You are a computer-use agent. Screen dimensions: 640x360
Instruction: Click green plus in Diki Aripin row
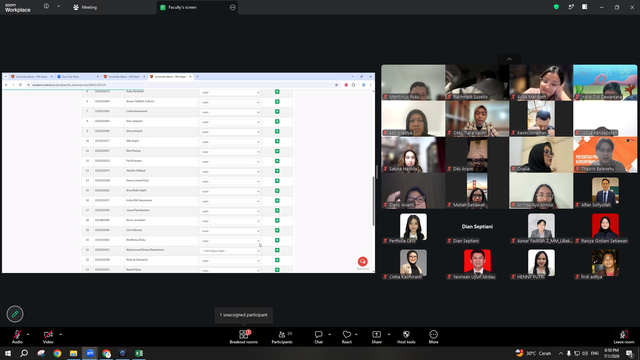tap(277, 141)
